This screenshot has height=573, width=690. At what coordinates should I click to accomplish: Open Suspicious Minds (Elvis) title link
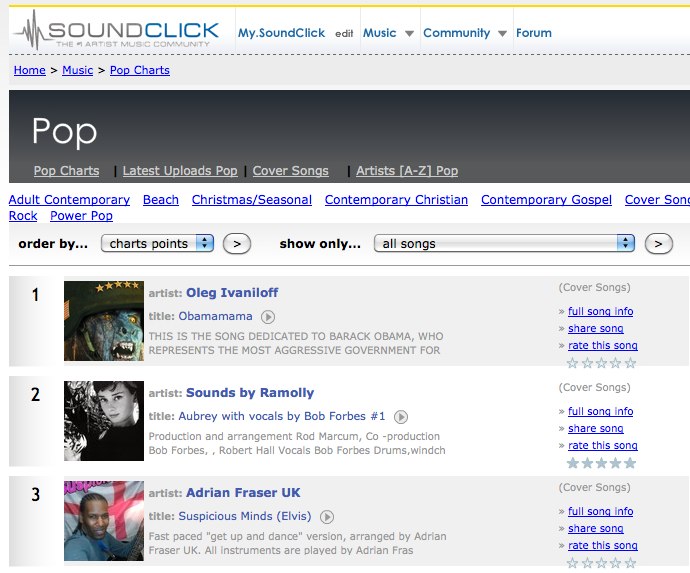tap(245, 516)
